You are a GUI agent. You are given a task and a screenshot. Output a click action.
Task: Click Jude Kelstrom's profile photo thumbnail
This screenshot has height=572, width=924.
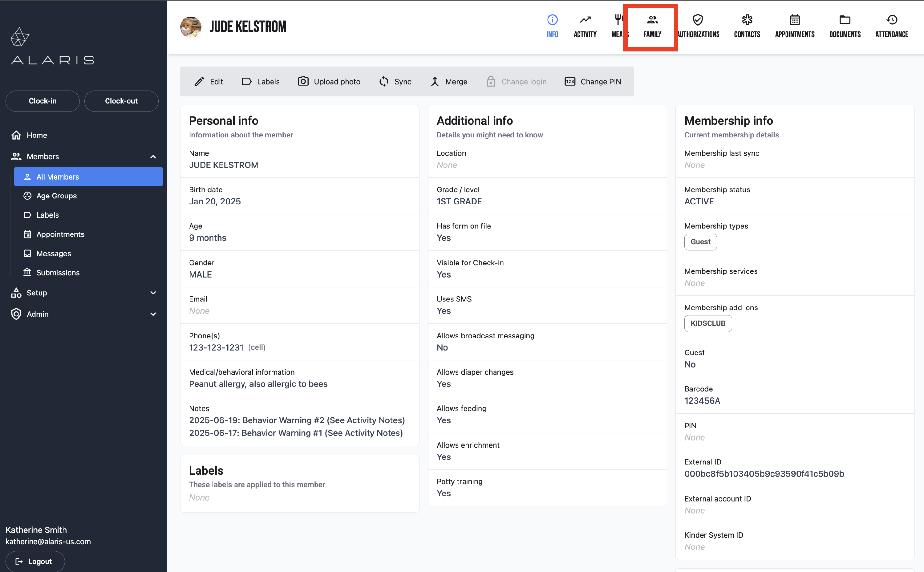coord(191,27)
